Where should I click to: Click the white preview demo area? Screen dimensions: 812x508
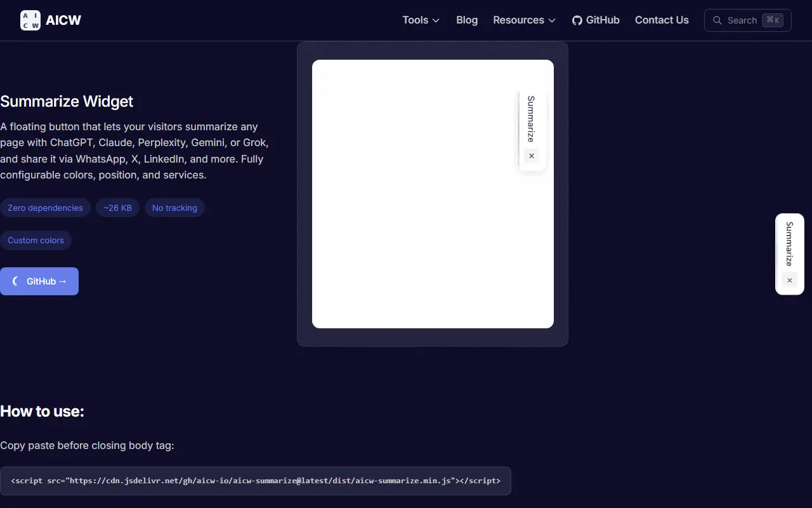click(x=433, y=194)
